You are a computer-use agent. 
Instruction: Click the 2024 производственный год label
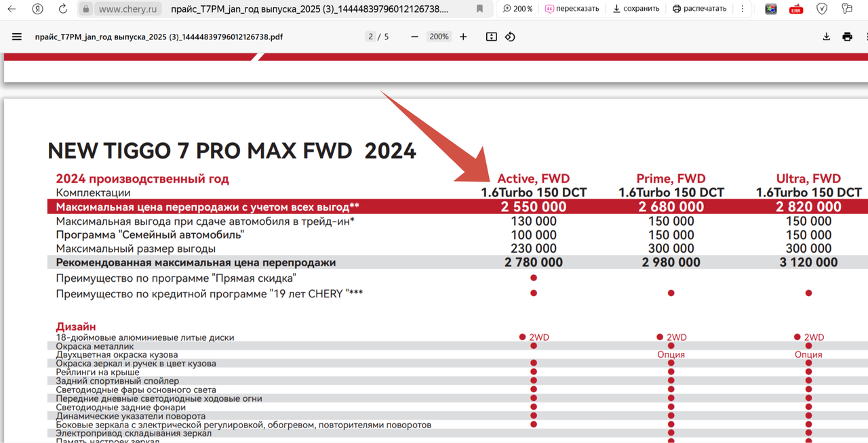[142, 179]
